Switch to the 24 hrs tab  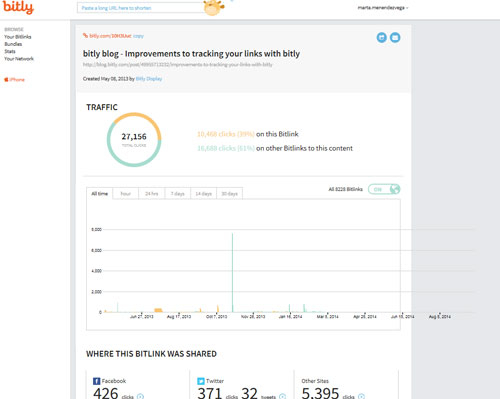click(x=152, y=193)
